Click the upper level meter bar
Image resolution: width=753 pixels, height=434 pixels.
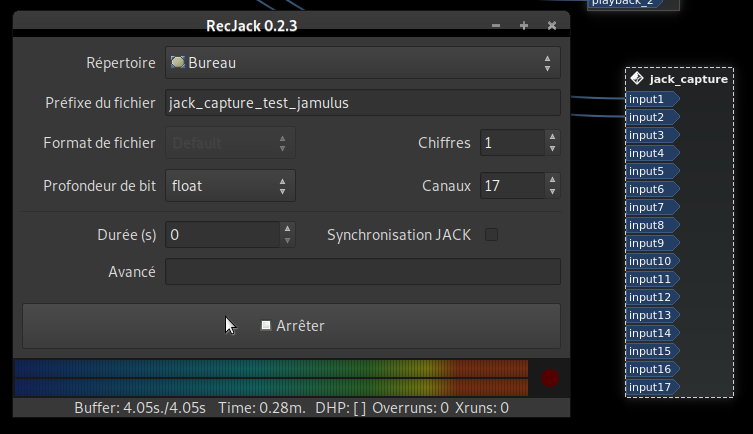tap(271, 368)
